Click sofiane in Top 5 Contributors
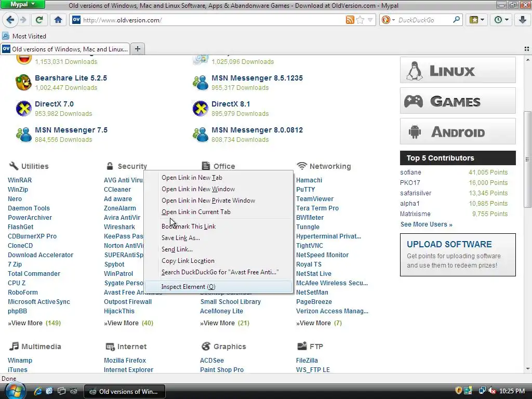The height and width of the screenshot is (399, 532). tap(410, 172)
